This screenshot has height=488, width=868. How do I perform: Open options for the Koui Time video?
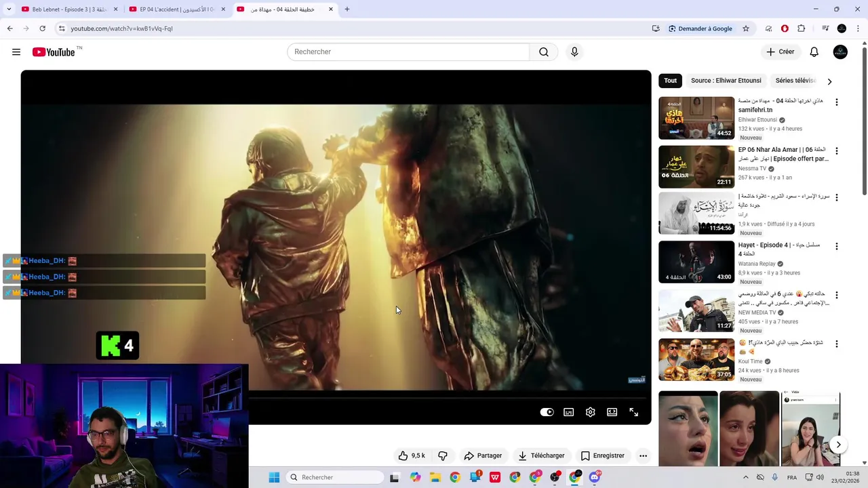(x=836, y=344)
